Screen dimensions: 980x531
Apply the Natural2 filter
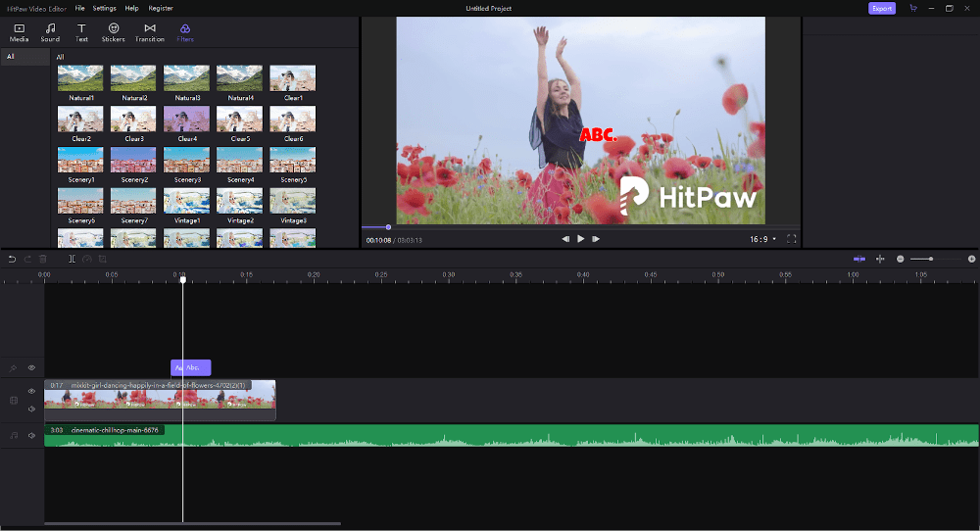tap(133, 78)
